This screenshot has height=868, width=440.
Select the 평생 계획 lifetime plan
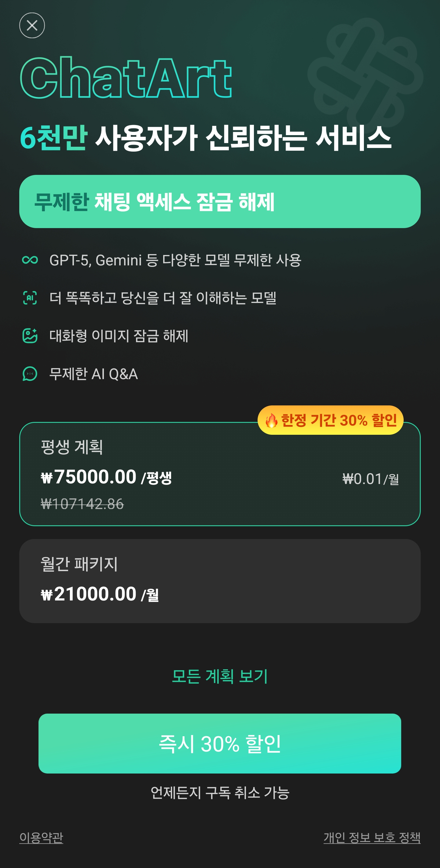pos(219,473)
